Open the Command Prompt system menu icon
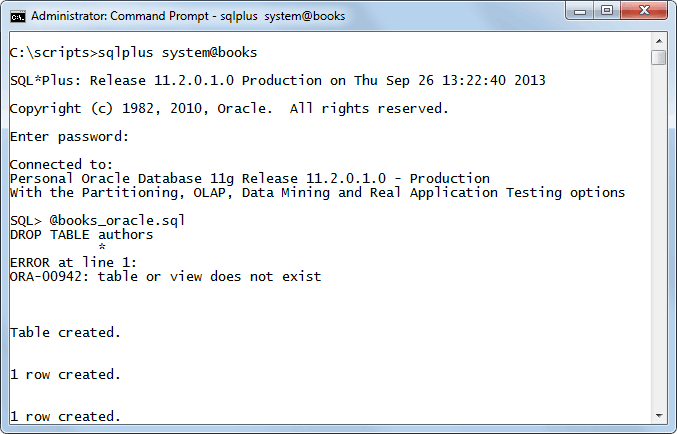 coord(18,16)
